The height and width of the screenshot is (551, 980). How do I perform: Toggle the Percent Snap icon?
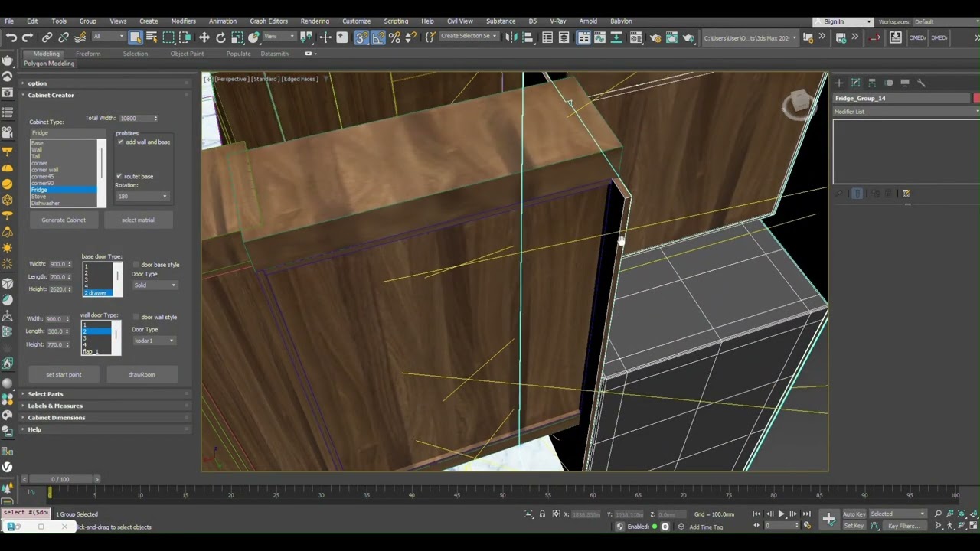click(x=395, y=37)
